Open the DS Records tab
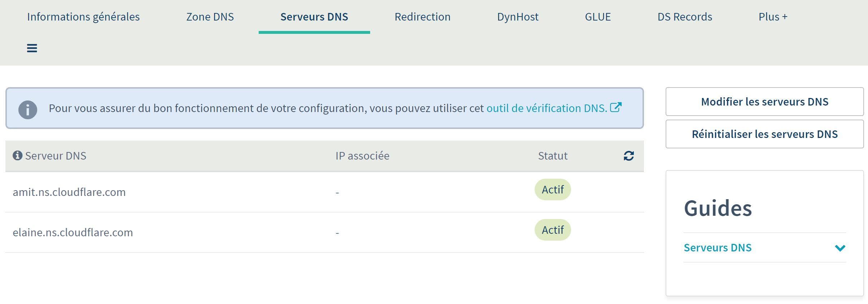Viewport: 868px width, 304px height. [x=685, y=17]
